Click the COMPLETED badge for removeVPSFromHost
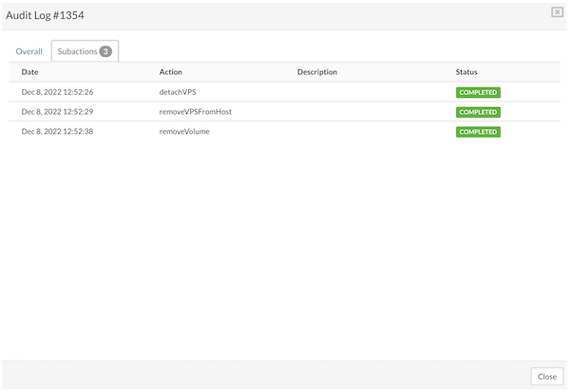This screenshot has width=570, height=392. (x=478, y=112)
